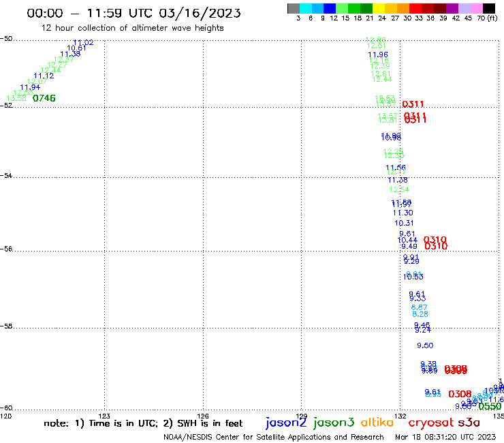Click the lavender legend swatch

(464, 8)
